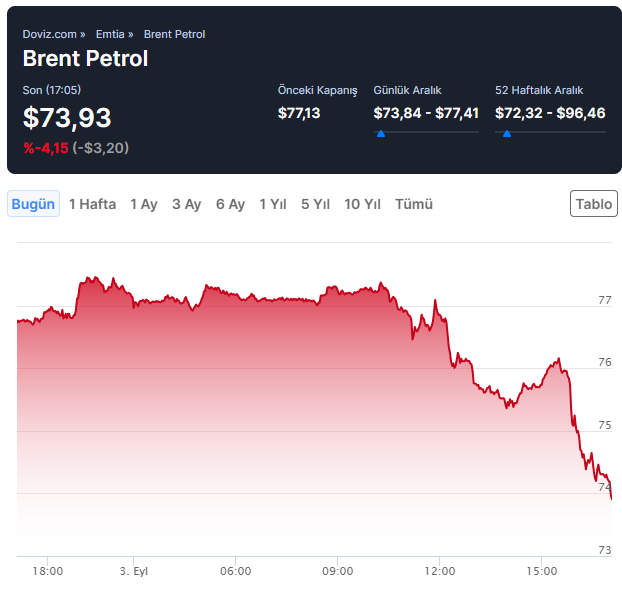This screenshot has width=622, height=591.
Task: Open the 5 Yıl chart range
Action: point(315,204)
